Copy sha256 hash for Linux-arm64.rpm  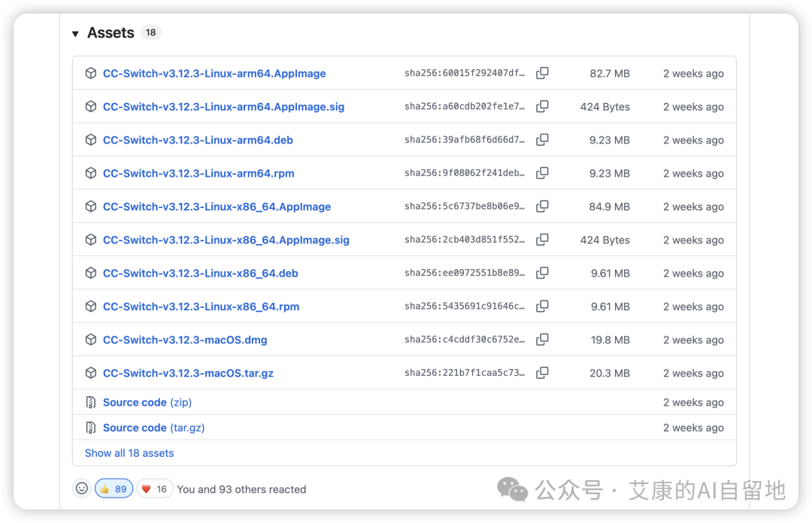pyautogui.click(x=542, y=173)
